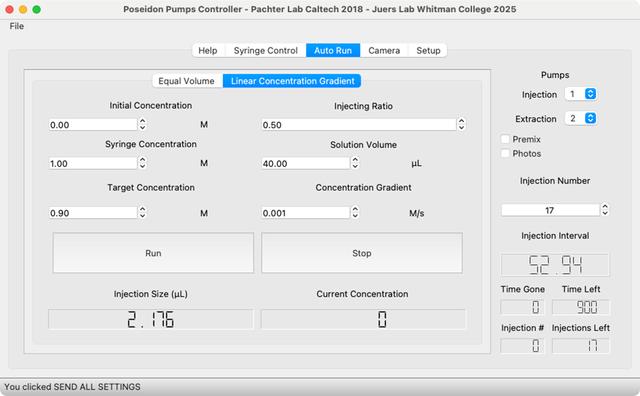Click the 'M/s' unit label

point(417,213)
